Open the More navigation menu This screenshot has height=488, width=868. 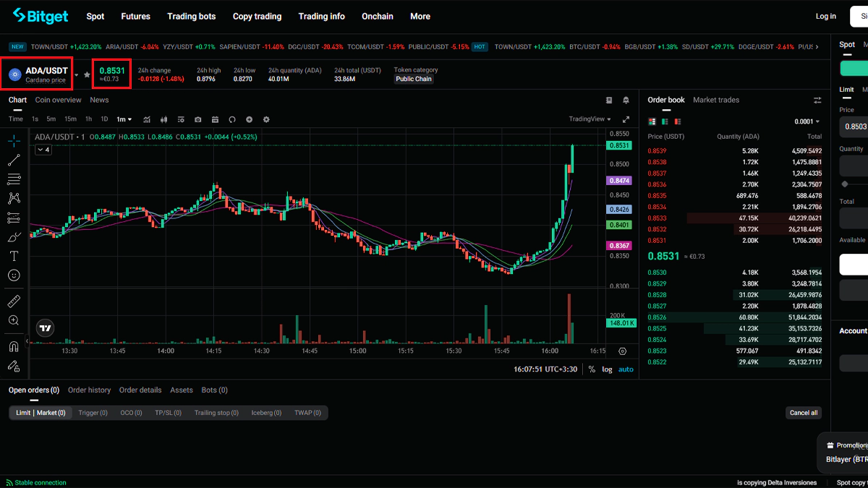pos(420,16)
